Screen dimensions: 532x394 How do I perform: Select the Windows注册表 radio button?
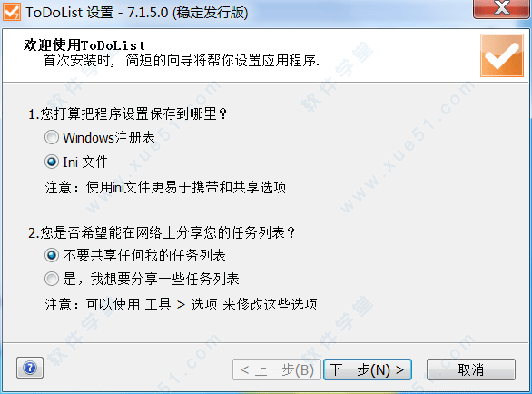click(52, 137)
